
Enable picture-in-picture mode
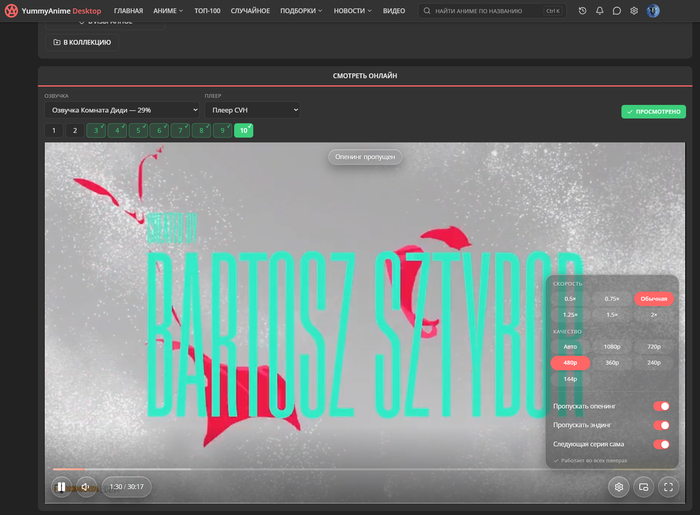tap(643, 487)
